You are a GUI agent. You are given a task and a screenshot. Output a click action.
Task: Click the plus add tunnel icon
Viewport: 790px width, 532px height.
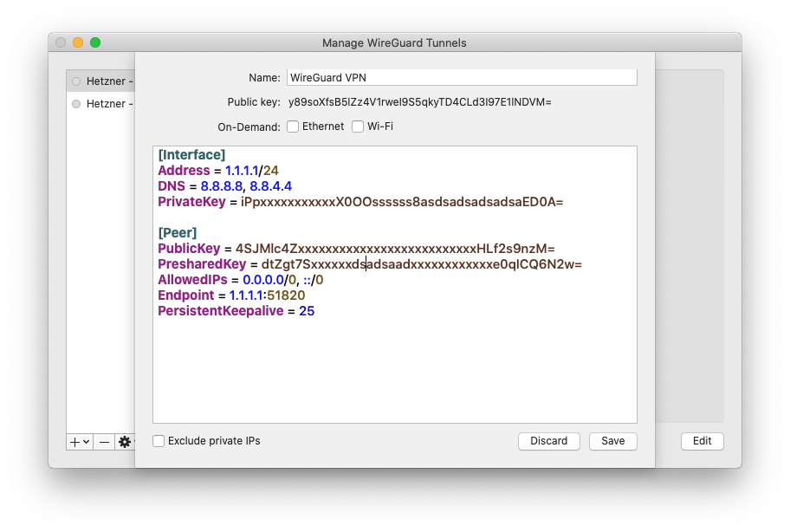pos(74,442)
